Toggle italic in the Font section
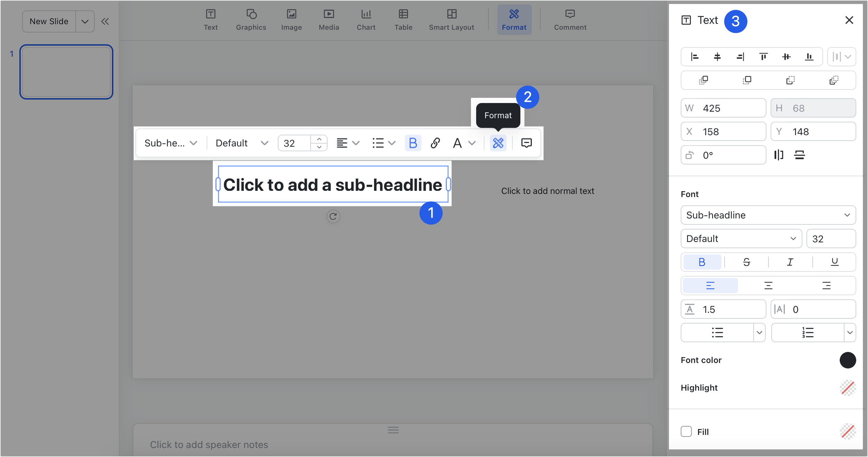The width and height of the screenshot is (868, 457). tap(790, 262)
